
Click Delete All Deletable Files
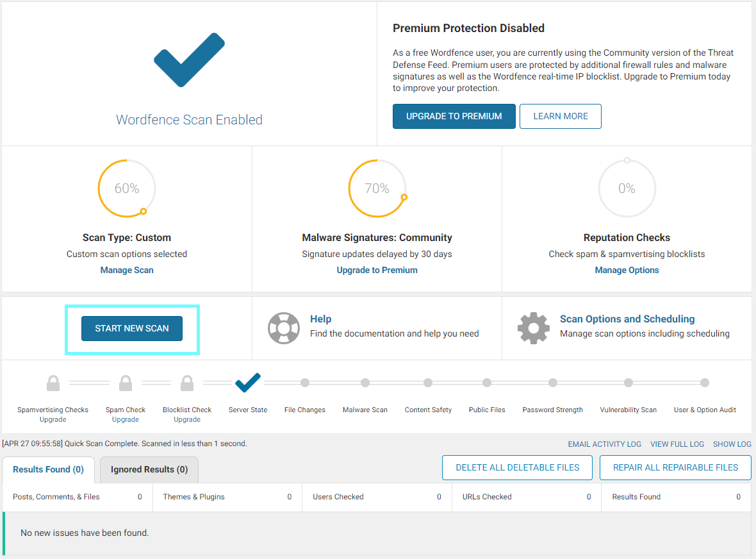(x=516, y=467)
